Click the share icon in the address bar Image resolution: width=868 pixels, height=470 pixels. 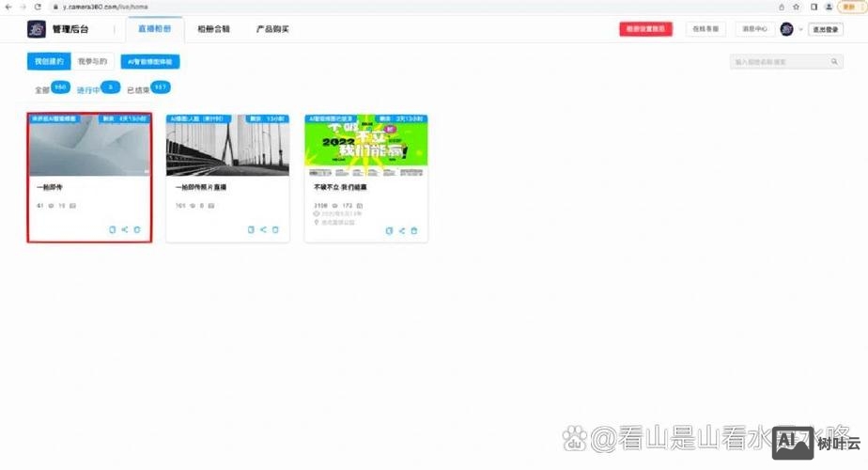781,7
